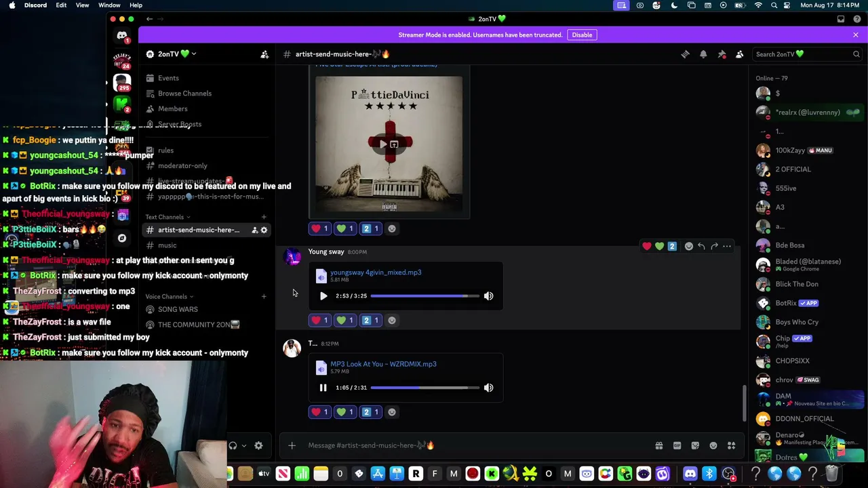The width and height of the screenshot is (868, 488).
Task: Open the emoji picker
Action: [x=713, y=445]
